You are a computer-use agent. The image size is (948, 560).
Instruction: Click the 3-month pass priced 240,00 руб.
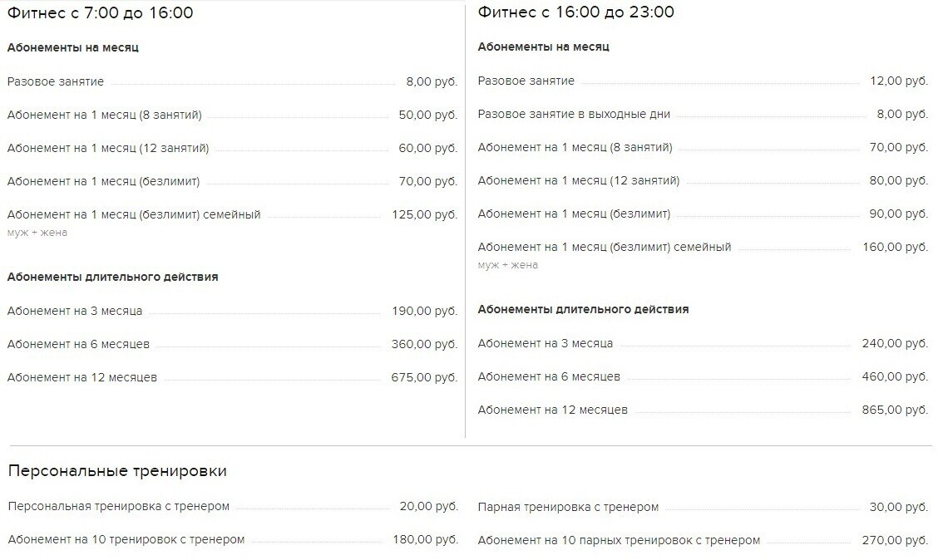click(x=546, y=343)
